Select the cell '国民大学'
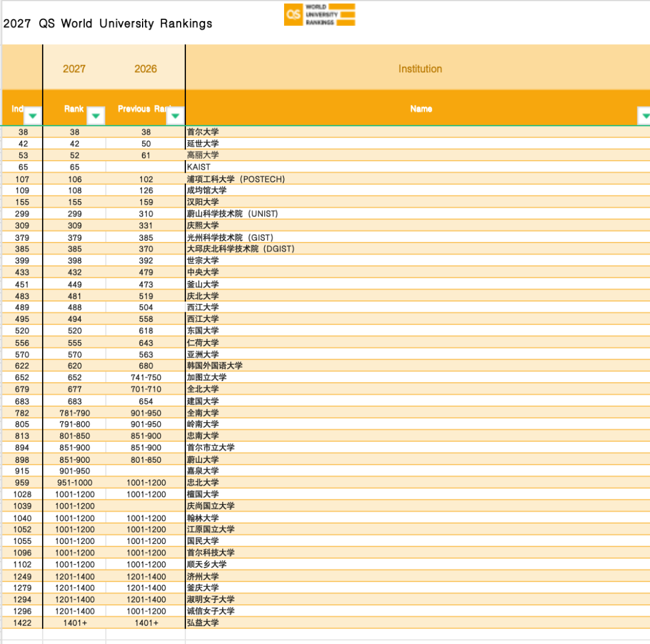Screen dimensions: 650x644 coord(418,541)
